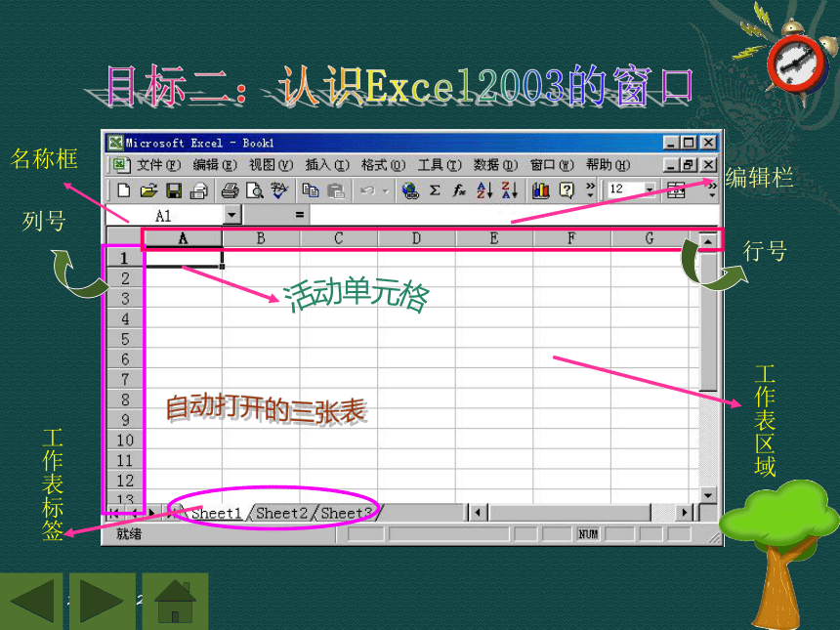Viewport: 840px width, 630px height.
Task: Click the Name Box showing A1
Action: click(x=164, y=216)
